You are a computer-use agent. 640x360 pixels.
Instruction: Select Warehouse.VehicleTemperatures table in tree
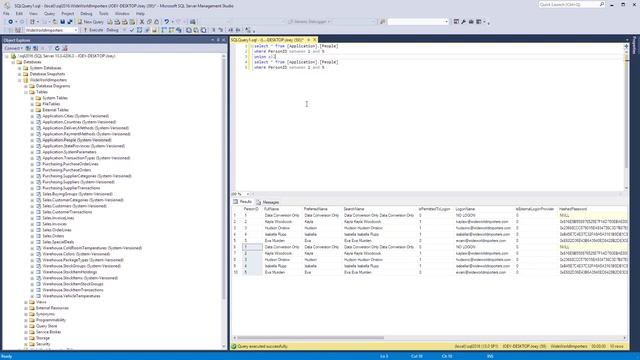point(71,296)
